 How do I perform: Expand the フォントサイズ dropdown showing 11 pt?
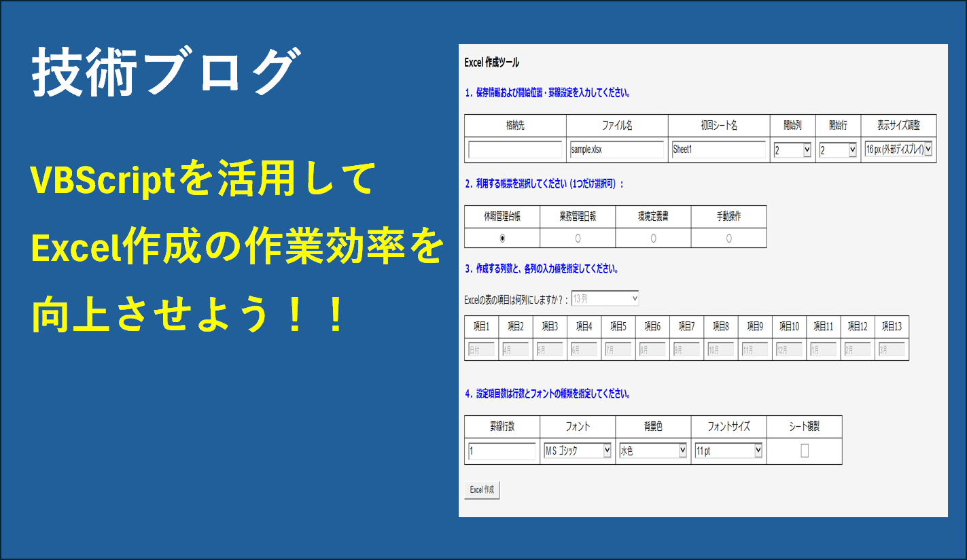click(728, 451)
